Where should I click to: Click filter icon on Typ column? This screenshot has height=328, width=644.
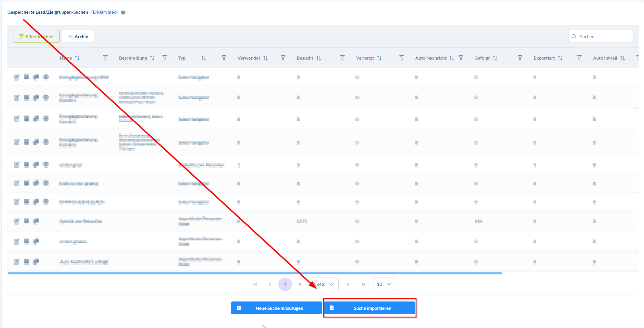[x=224, y=58]
